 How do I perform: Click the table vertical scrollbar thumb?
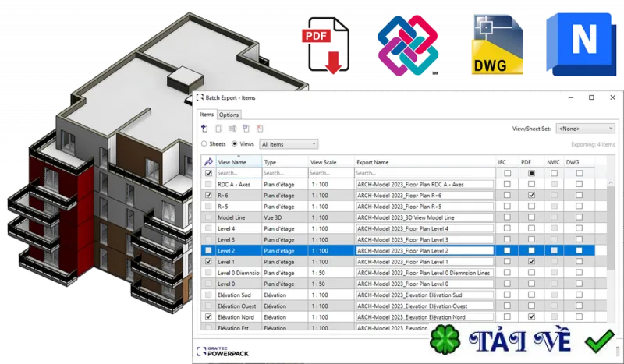[x=612, y=228]
